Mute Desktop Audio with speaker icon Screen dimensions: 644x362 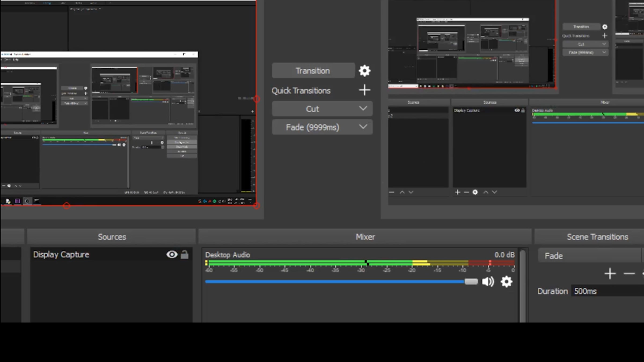pos(488,282)
